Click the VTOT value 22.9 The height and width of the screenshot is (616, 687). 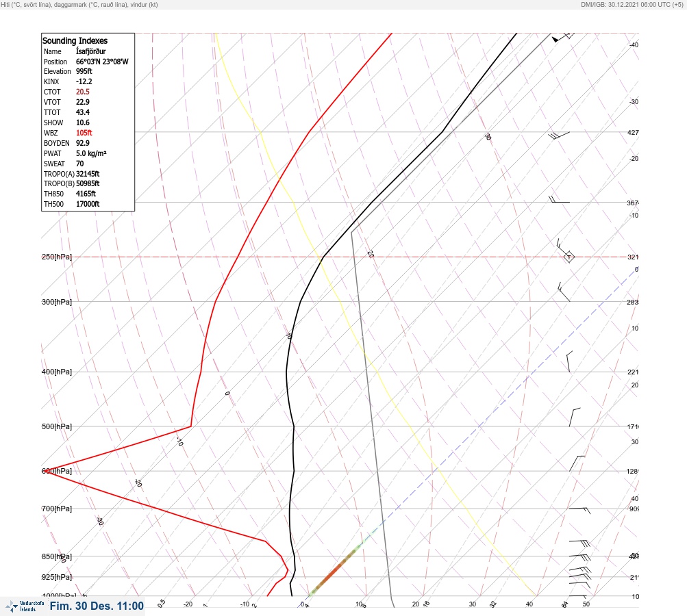click(82, 102)
